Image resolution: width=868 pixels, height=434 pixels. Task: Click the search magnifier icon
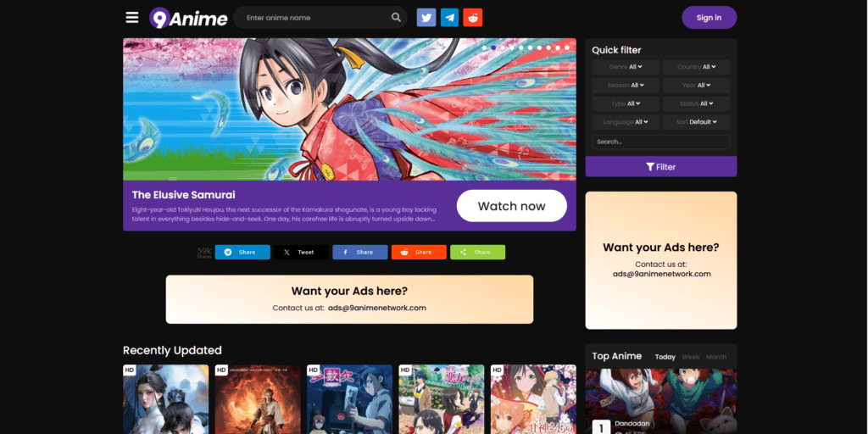[x=396, y=18]
